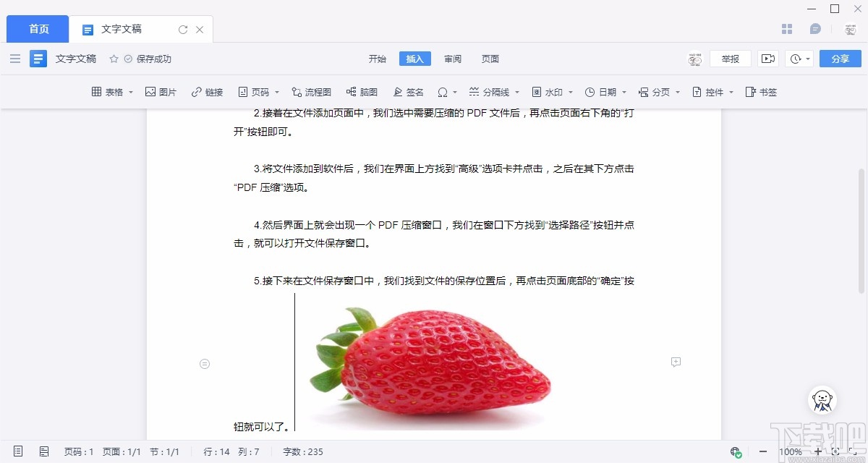Toggle favorite star next to 文字文稿
The width and height of the screenshot is (868, 463).
tap(114, 59)
